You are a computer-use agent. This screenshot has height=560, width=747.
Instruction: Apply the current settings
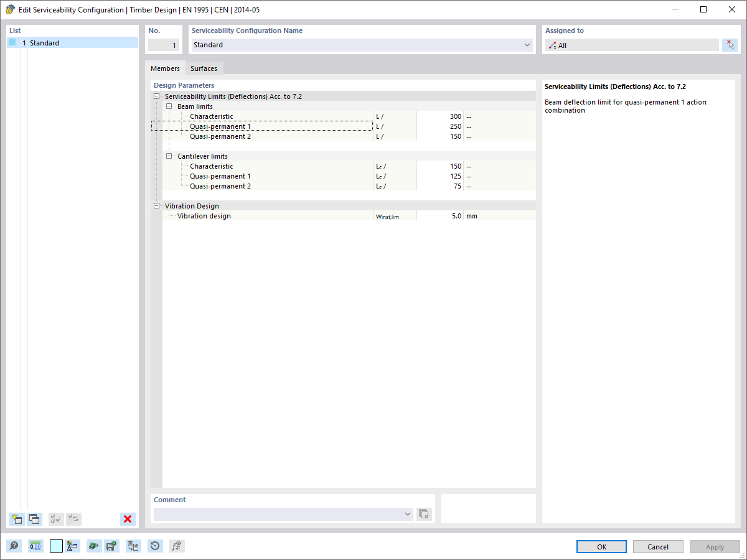pyautogui.click(x=715, y=546)
